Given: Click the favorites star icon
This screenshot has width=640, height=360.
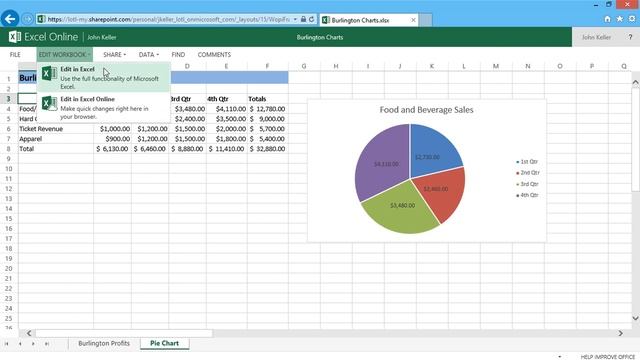Looking at the screenshot, I should [620, 19].
